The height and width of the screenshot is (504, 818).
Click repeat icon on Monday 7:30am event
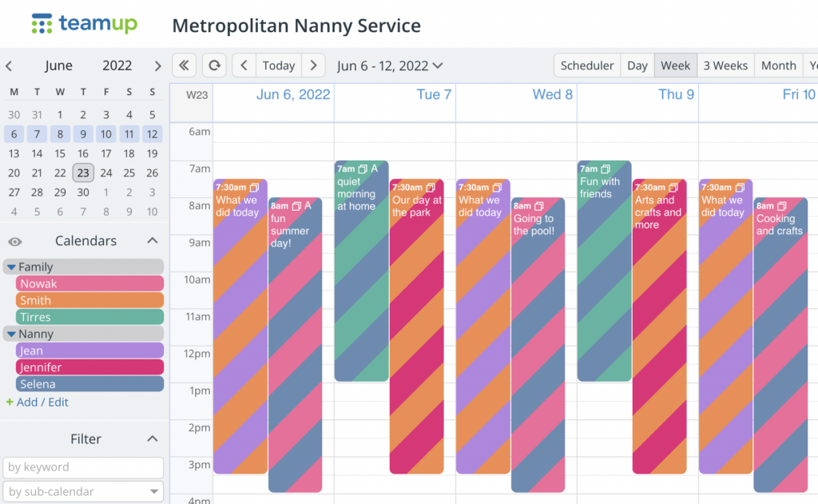[254, 188]
